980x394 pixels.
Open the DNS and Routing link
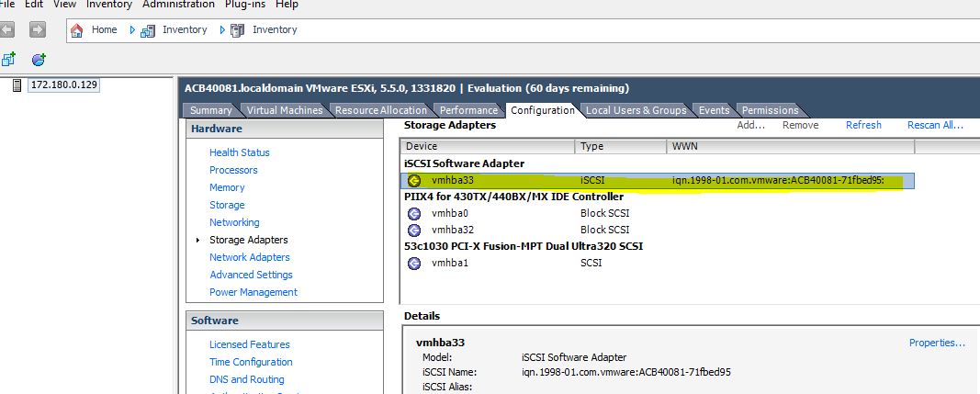(246, 379)
